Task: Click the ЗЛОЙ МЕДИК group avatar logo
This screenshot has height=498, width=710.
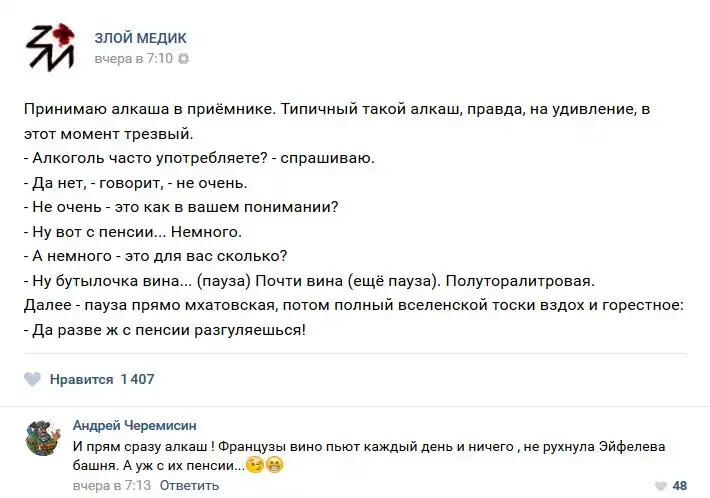Action: (x=50, y=48)
